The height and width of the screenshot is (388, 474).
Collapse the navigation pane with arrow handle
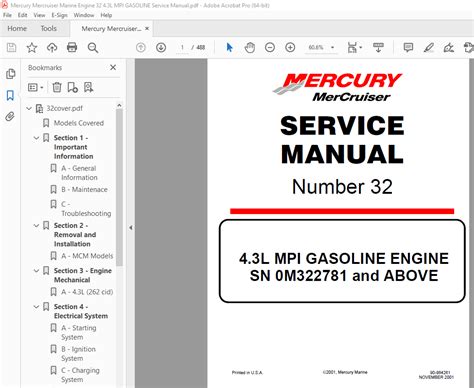tap(131, 228)
